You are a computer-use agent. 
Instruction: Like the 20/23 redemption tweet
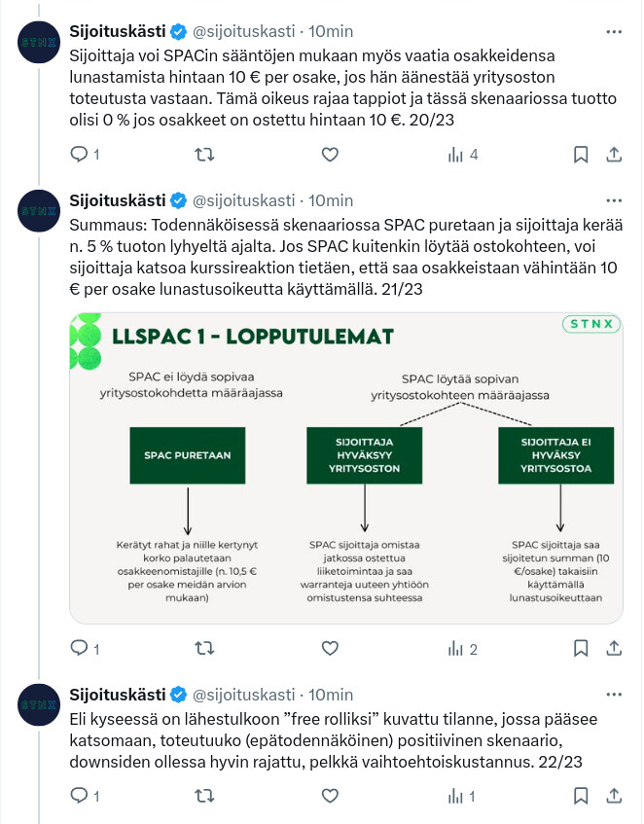[x=330, y=154]
